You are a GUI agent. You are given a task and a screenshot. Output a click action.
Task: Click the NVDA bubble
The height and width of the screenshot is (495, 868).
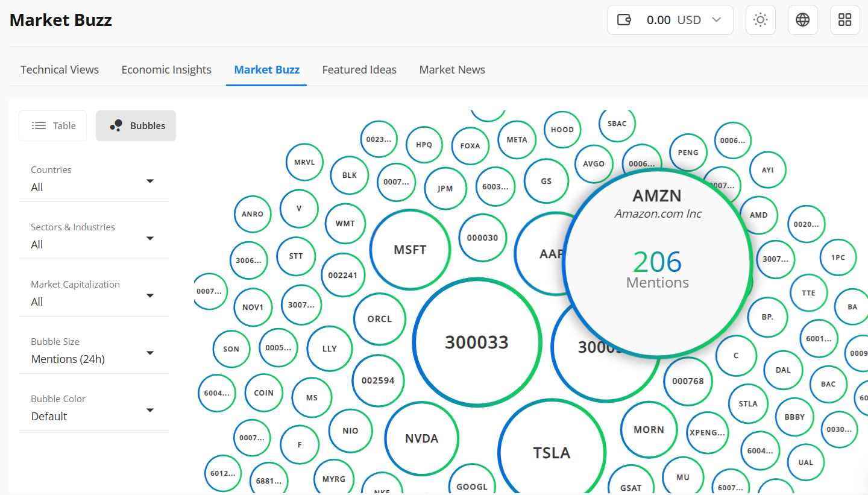click(421, 438)
